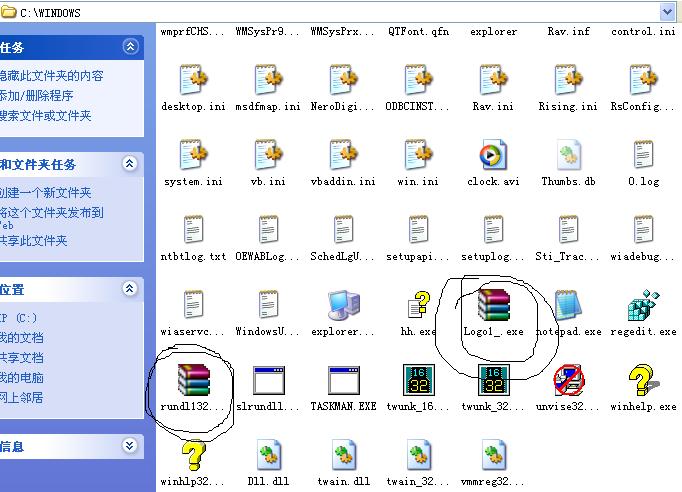Collapse the other places panel chevron

tap(131, 288)
